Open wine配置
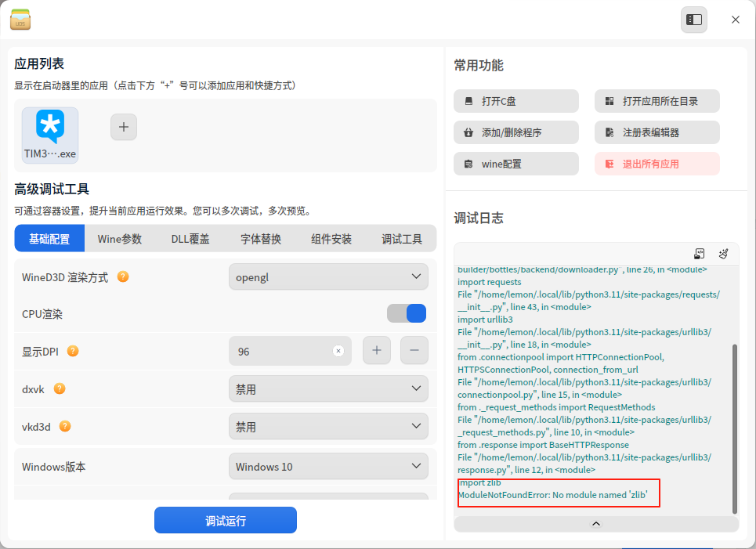Screen dimensions: 756x549 516,164
